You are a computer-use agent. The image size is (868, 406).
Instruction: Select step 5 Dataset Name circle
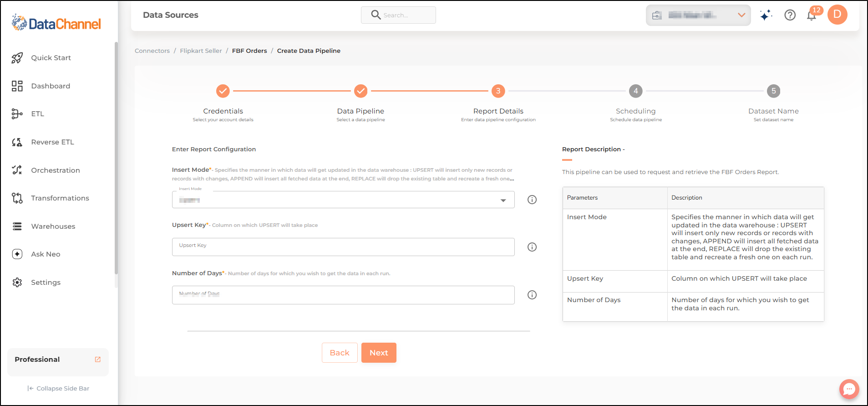click(774, 91)
